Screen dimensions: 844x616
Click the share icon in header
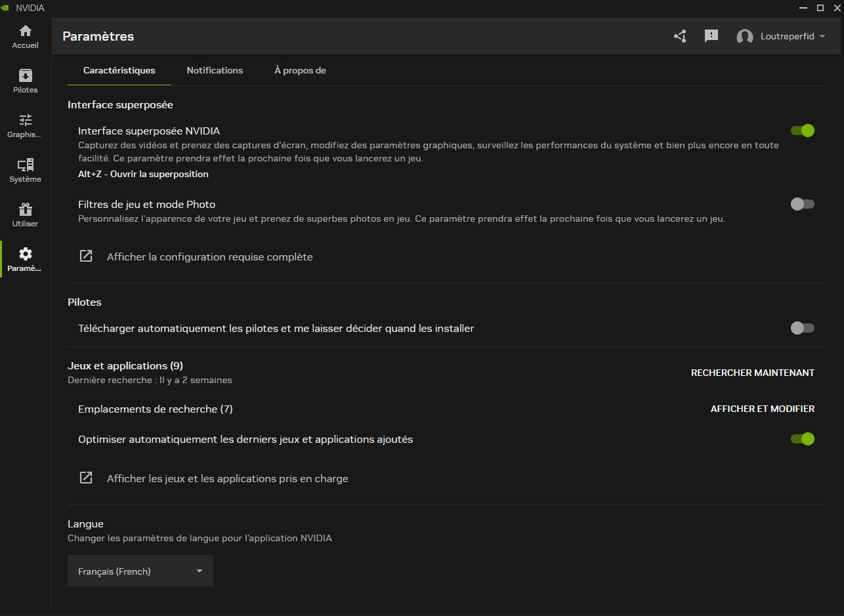(x=680, y=36)
